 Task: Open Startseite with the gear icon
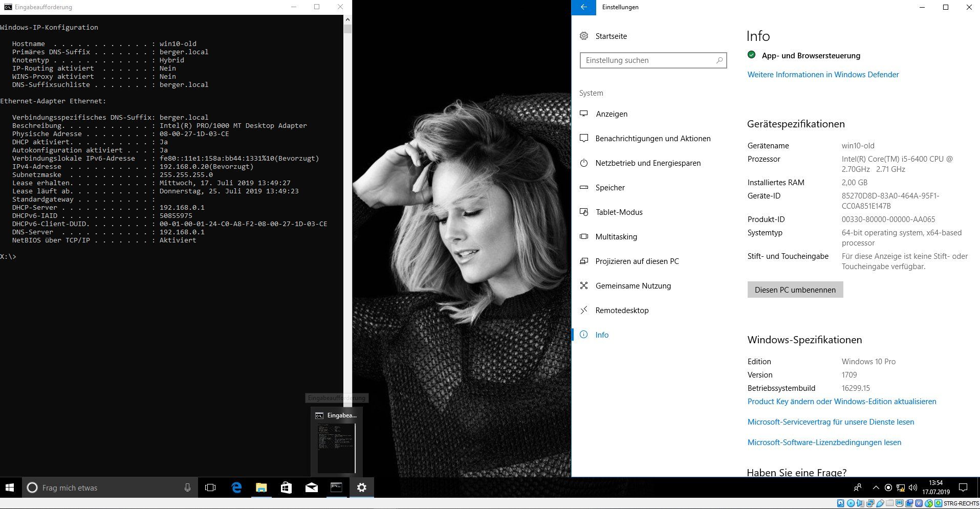(603, 36)
